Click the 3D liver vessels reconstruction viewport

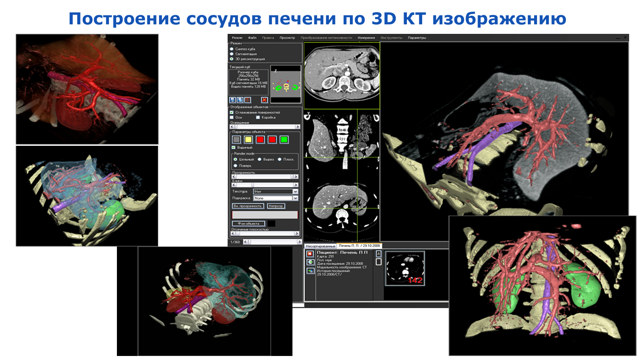point(504,140)
